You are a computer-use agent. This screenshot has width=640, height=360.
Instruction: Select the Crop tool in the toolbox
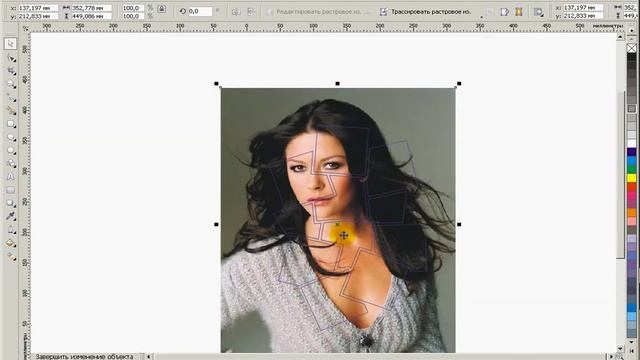point(11,71)
